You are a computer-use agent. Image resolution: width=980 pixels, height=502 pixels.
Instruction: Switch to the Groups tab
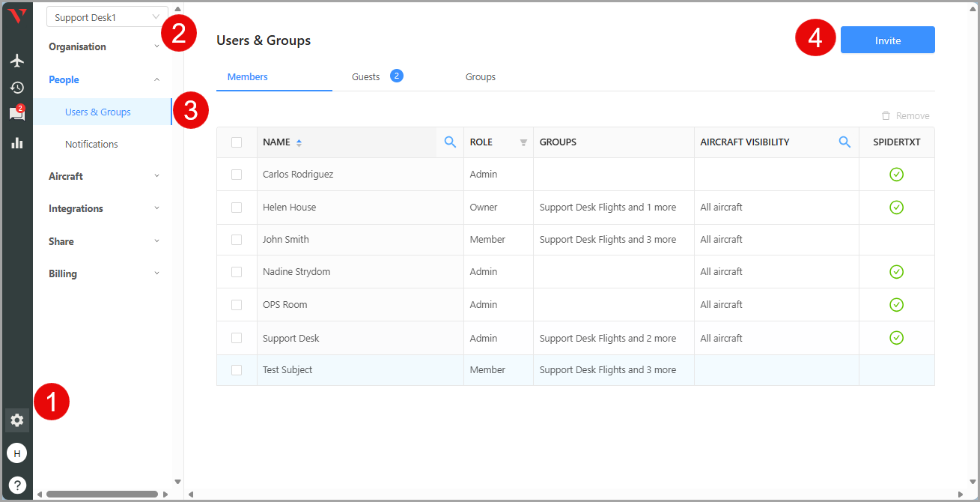pos(480,77)
